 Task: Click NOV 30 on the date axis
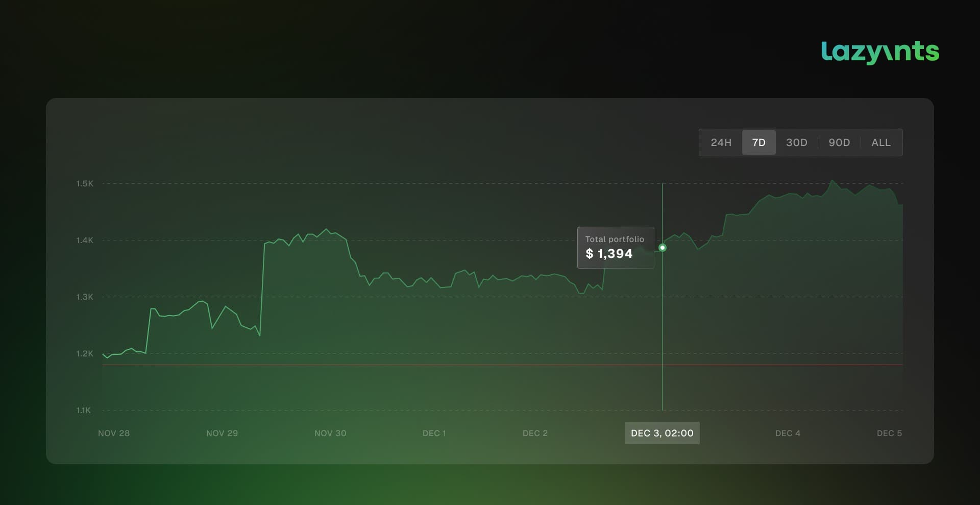point(330,433)
